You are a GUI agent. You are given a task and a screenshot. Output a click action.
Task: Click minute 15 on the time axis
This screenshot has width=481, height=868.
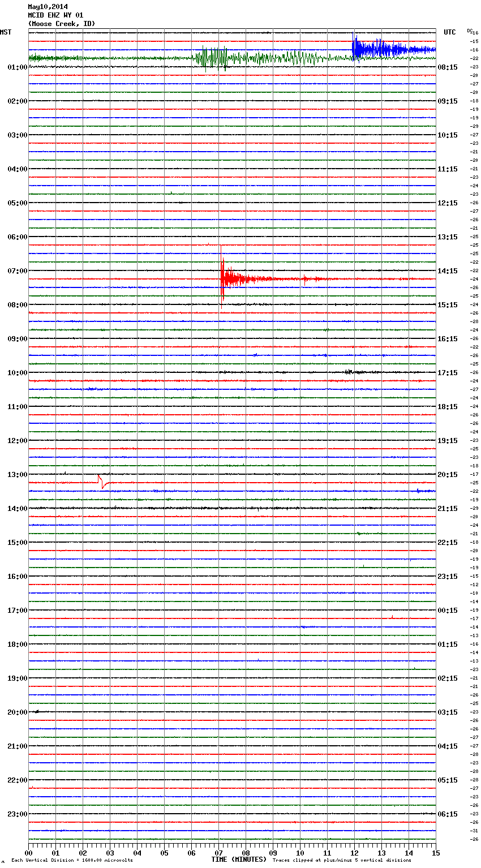(436, 853)
